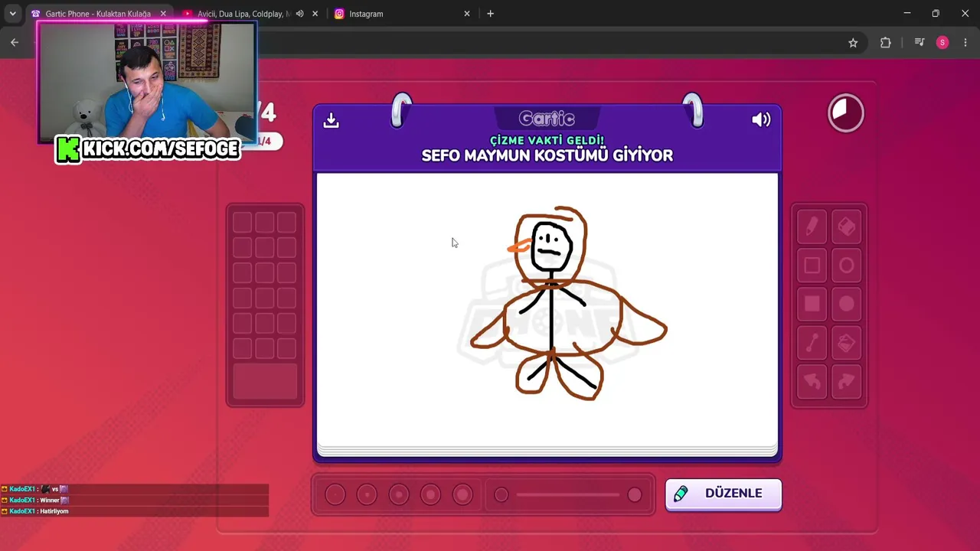Select the paint bucket fill tool
Screen dimensions: 980x551
846,343
